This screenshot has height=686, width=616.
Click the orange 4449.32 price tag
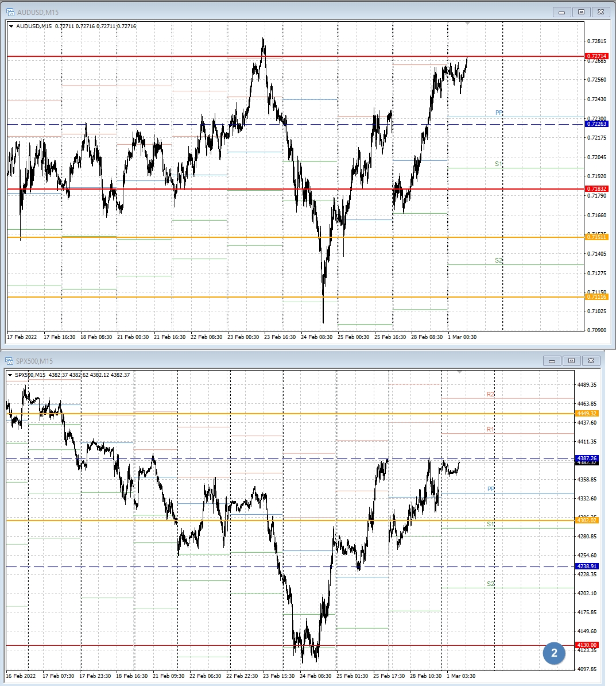click(587, 413)
